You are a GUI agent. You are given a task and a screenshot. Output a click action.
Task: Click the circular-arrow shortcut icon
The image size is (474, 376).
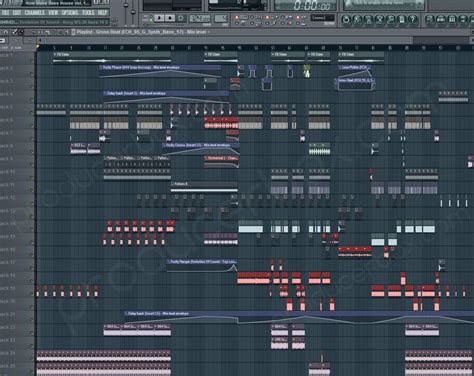point(346,19)
